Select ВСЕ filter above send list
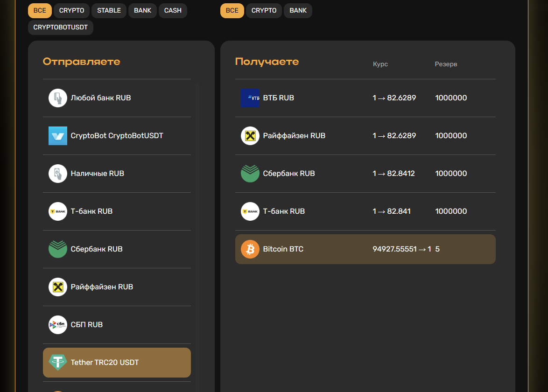This screenshot has width=548, height=392. coord(40,10)
